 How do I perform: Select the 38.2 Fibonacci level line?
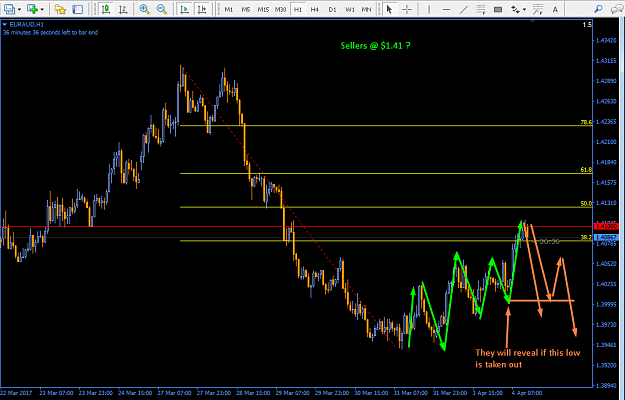coord(386,241)
